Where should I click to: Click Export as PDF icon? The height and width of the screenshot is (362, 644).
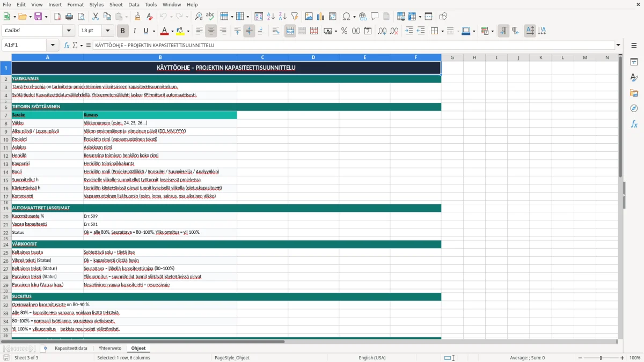pos(57,17)
